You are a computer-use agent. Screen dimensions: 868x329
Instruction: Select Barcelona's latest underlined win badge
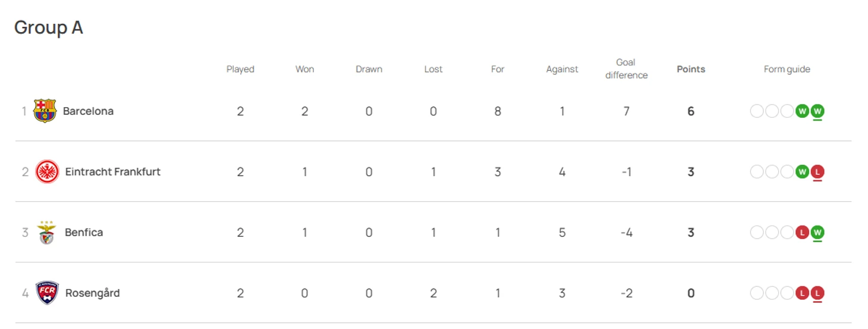tap(817, 111)
